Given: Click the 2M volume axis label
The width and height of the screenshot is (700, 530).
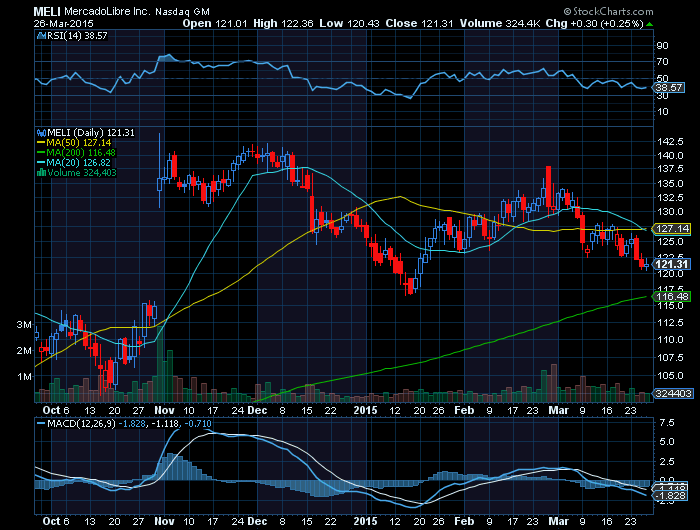Looking at the screenshot, I should click(24, 351).
